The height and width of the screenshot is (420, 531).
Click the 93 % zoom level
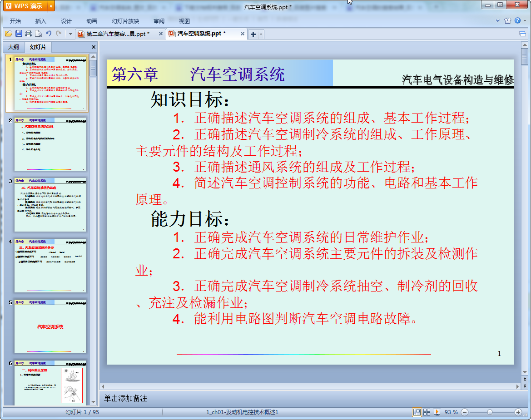coord(451,412)
